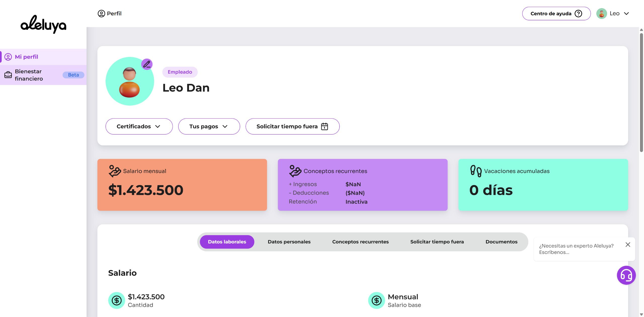This screenshot has height=317, width=644.
Task: Expand the Certificados dropdown
Action: point(139,126)
